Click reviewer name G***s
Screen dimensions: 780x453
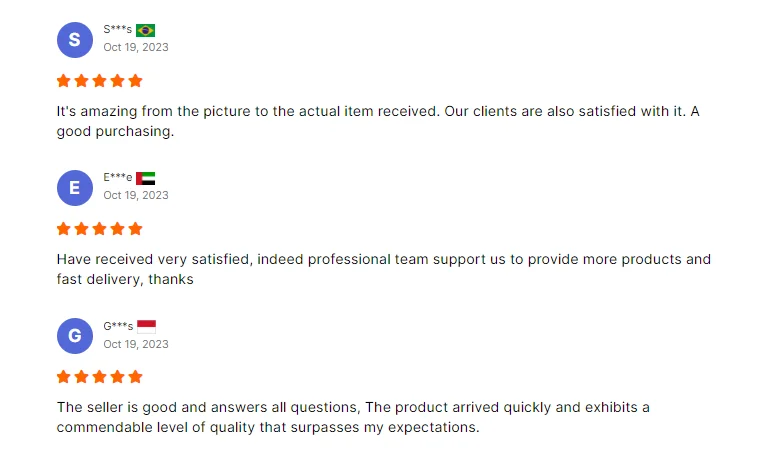click(x=118, y=326)
